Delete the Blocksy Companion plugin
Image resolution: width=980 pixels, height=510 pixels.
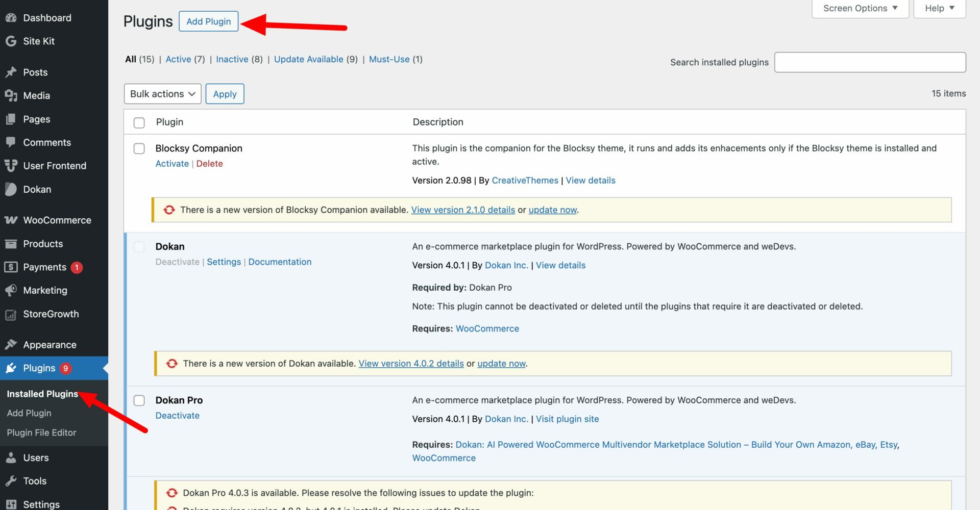click(209, 164)
